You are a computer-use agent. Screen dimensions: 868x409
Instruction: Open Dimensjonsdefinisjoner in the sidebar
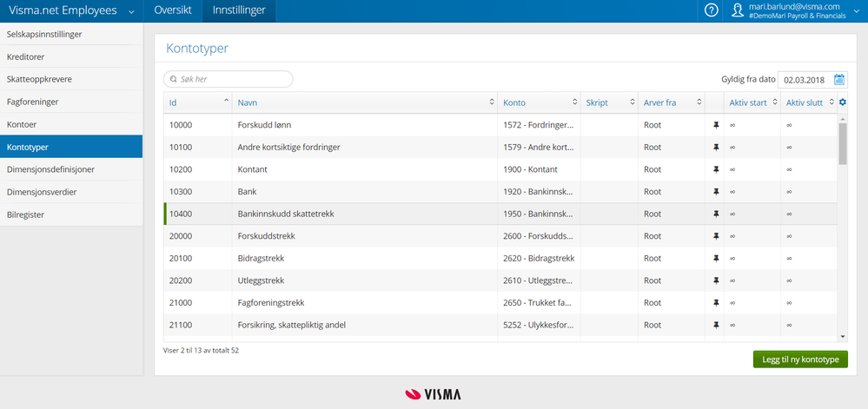(71, 169)
